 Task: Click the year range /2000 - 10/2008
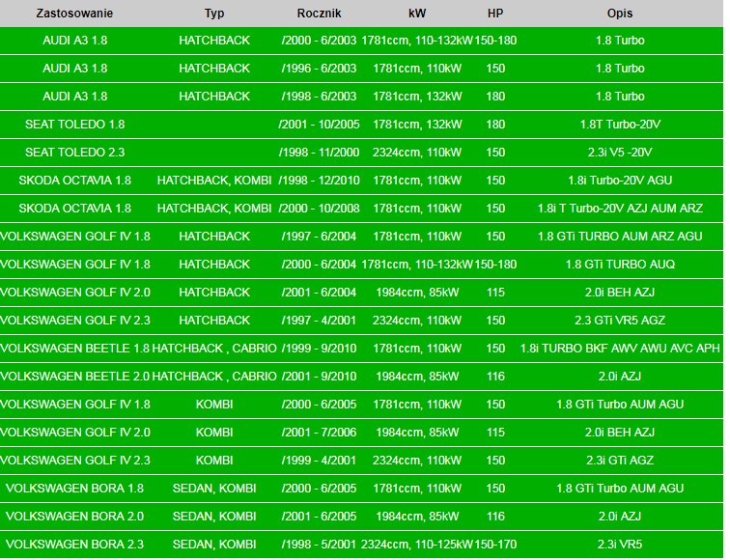319,209
